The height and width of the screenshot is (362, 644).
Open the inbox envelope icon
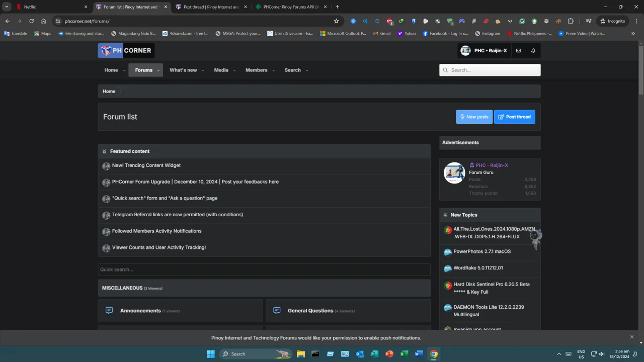point(518,50)
